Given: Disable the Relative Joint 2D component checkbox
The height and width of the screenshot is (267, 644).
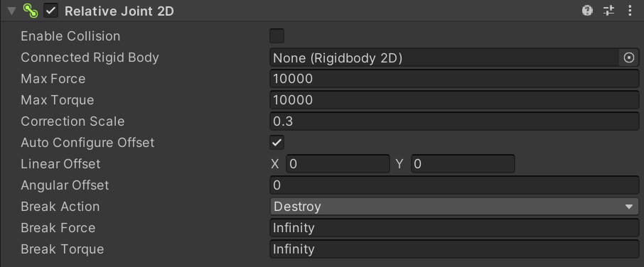Looking at the screenshot, I should click(51, 11).
